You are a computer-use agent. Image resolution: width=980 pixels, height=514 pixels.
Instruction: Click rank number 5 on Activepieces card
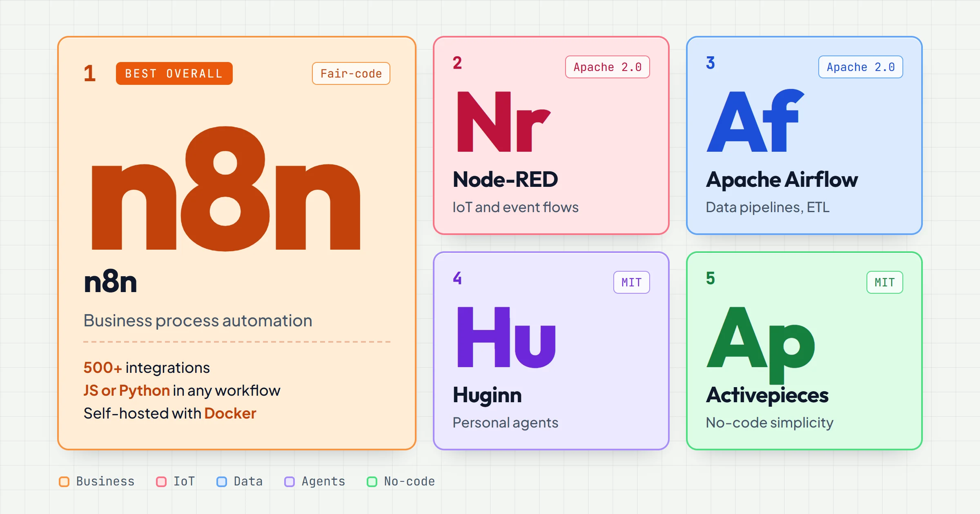coord(710,278)
